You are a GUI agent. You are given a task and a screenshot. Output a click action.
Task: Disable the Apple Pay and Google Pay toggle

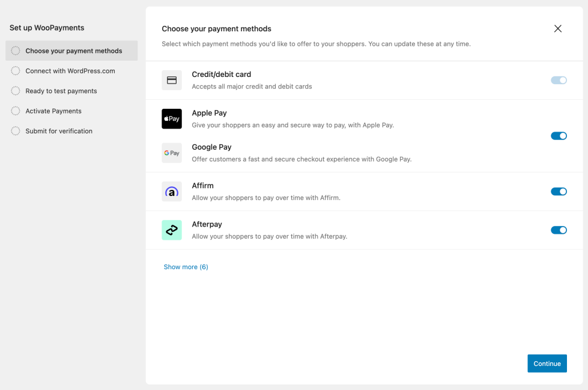point(559,136)
